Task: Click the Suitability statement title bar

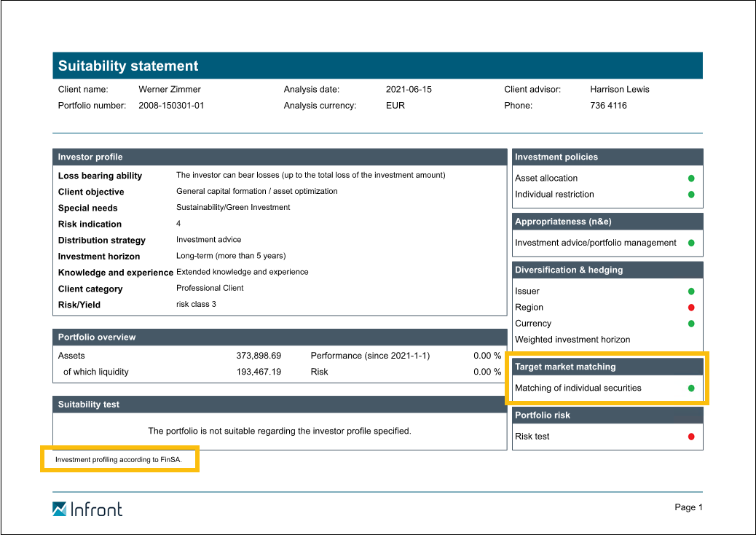Action: [x=377, y=66]
